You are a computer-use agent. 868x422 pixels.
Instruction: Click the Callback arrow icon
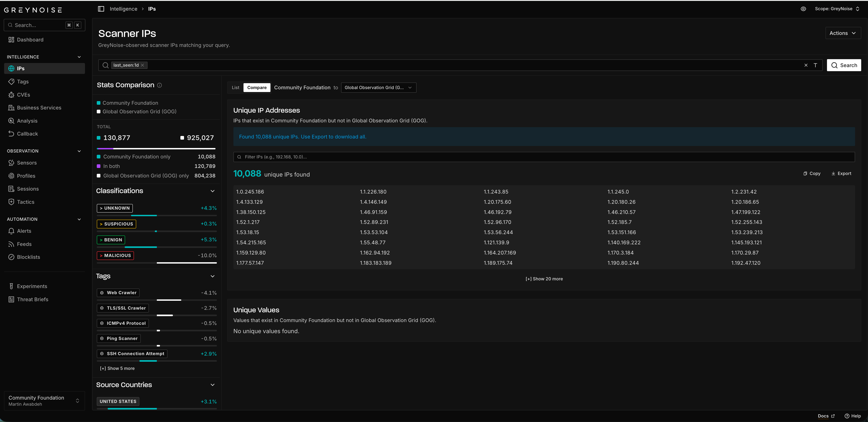click(11, 134)
